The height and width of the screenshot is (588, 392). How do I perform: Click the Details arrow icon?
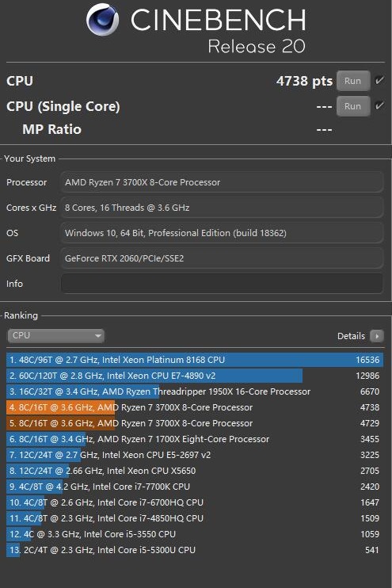[377, 336]
